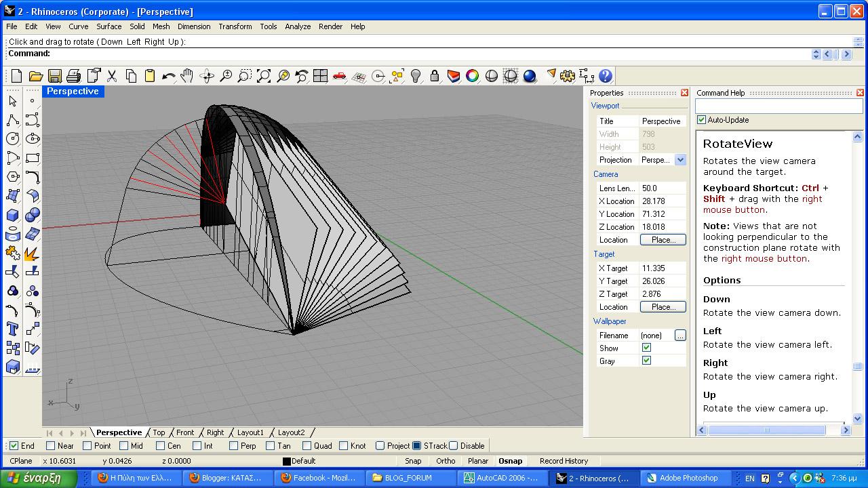Select the Text object tool
The height and width of the screenshot is (488, 868).
pyautogui.click(x=13, y=329)
